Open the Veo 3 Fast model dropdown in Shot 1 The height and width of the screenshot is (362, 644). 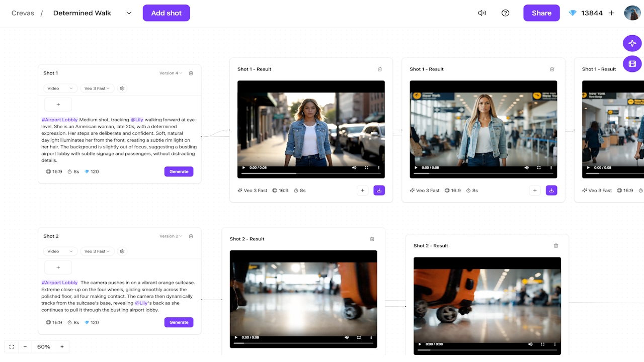tap(97, 88)
